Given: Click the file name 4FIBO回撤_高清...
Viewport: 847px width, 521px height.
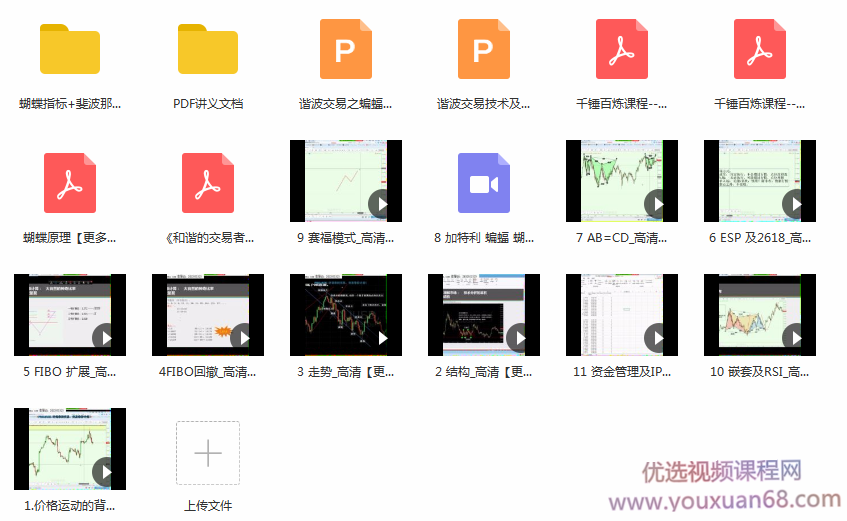Looking at the screenshot, I should [208, 372].
